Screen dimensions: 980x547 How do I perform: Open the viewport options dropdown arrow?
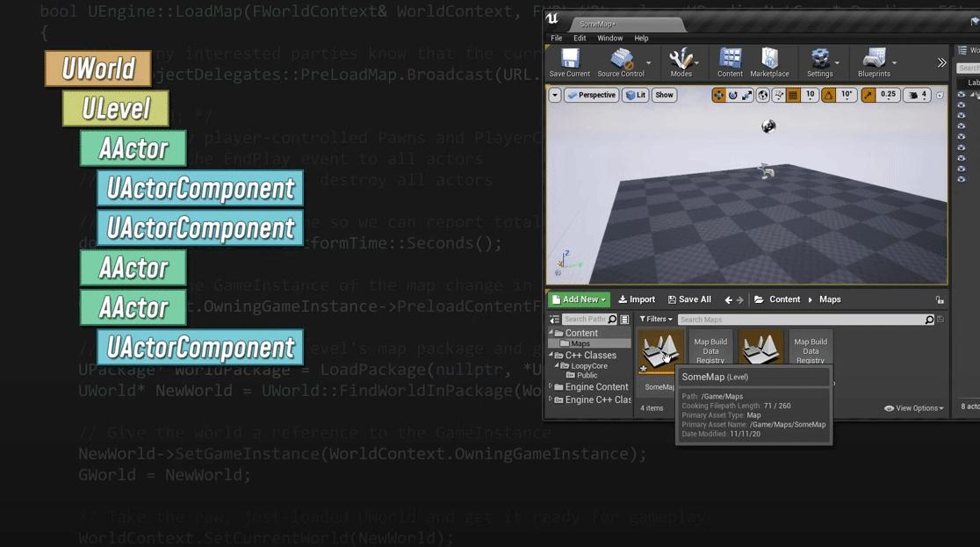coord(555,95)
